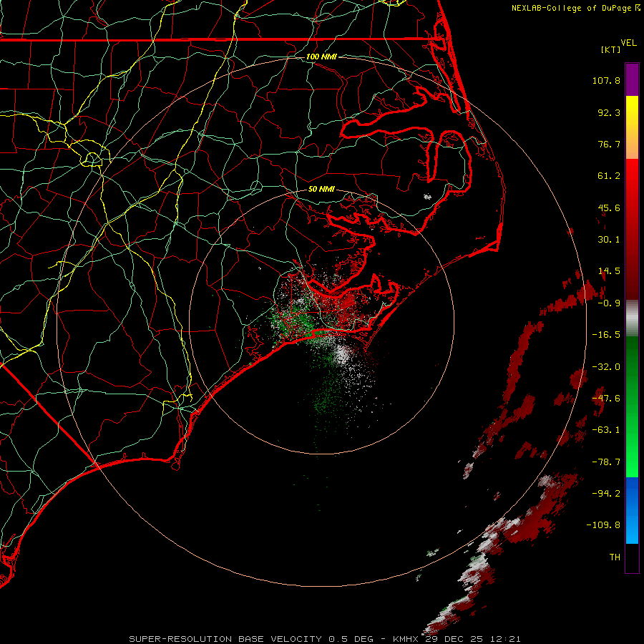Select the -63.1 legend value
This screenshot has width=644, height=644.
(606, 430)
